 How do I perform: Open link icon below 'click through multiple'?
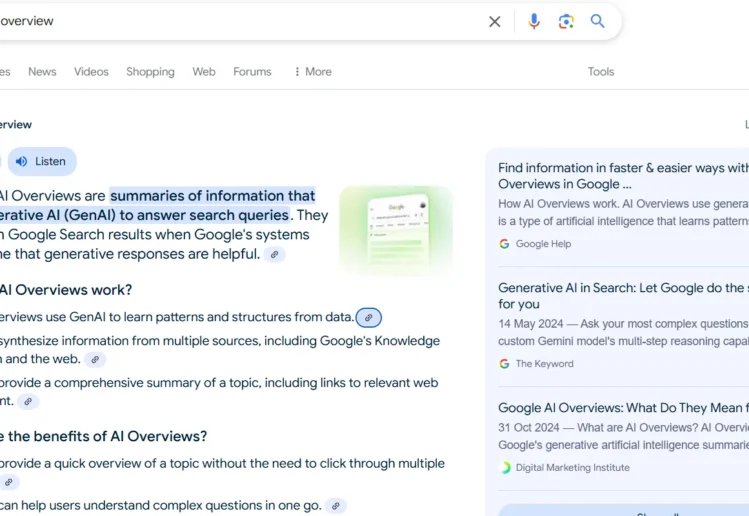(9, 483)
